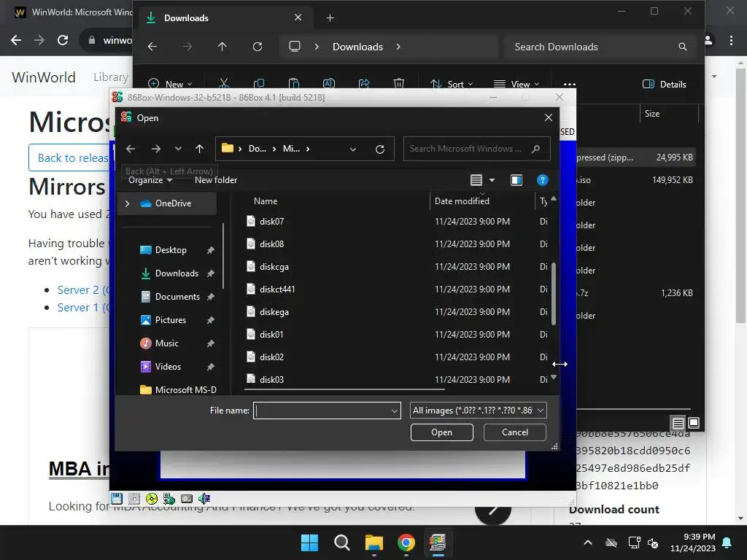Reload the WinWorld page in Chrome
The image size is (747, 560).
coord(63,40)
